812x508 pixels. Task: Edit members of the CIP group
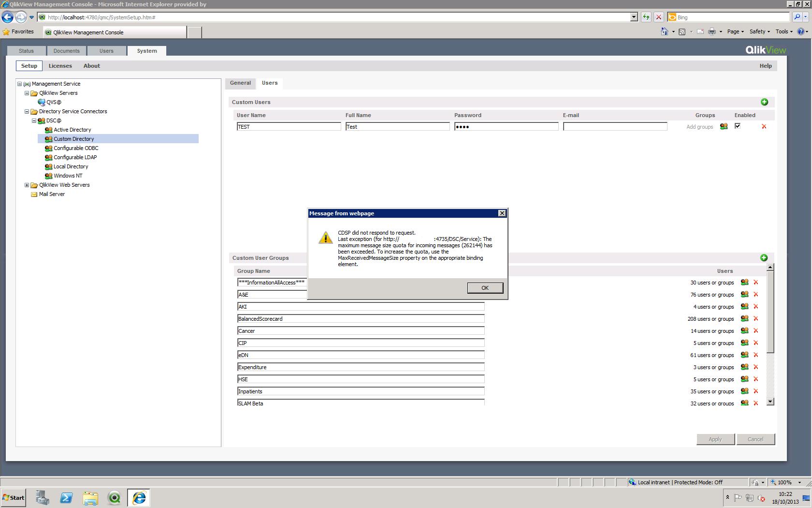tap(744, 343)
